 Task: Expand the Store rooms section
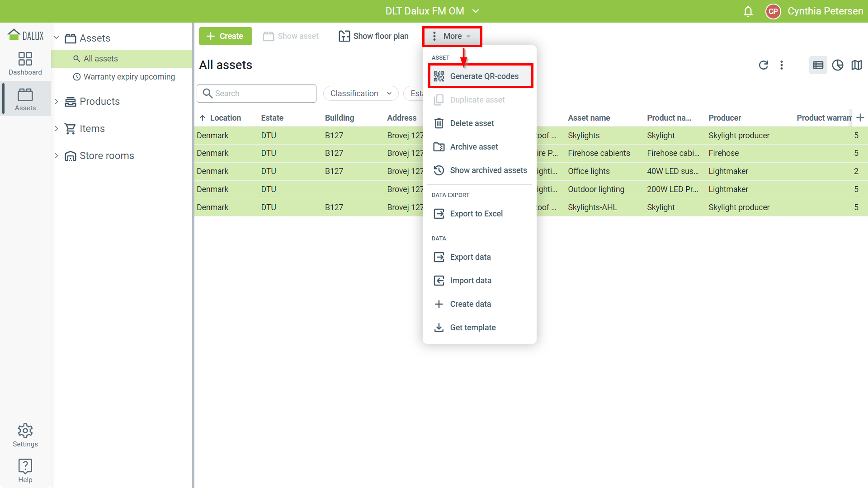57,155
